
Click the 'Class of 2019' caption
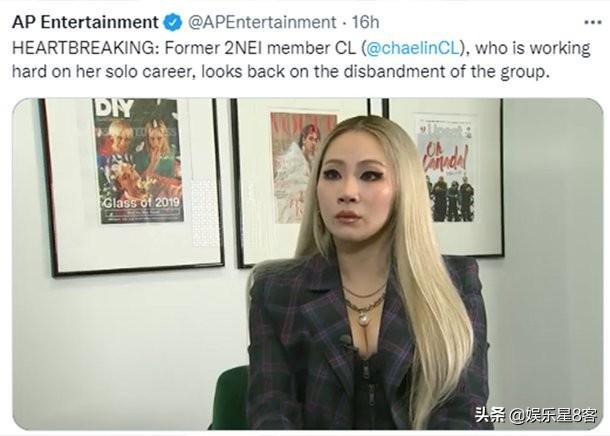141,203
